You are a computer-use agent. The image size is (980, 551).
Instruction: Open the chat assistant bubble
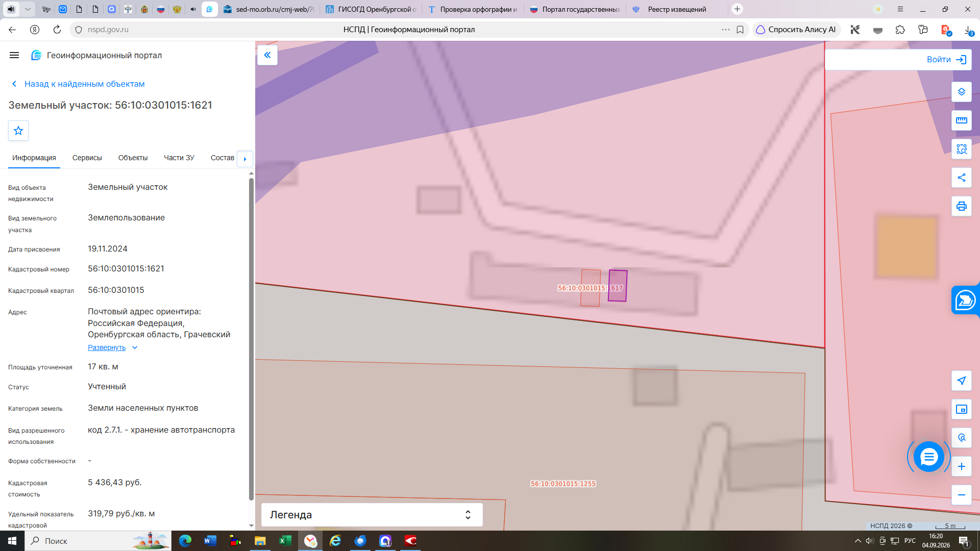click(928, 457)
